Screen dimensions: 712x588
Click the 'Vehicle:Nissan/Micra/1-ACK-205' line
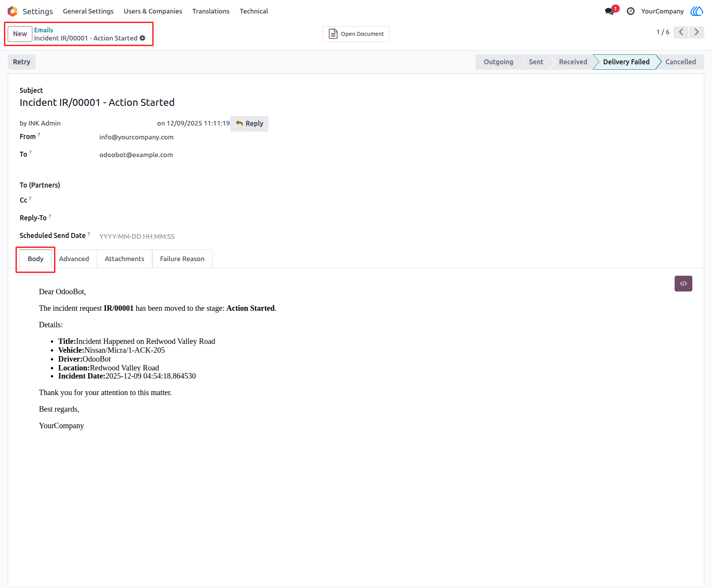[x=111, y=350]
